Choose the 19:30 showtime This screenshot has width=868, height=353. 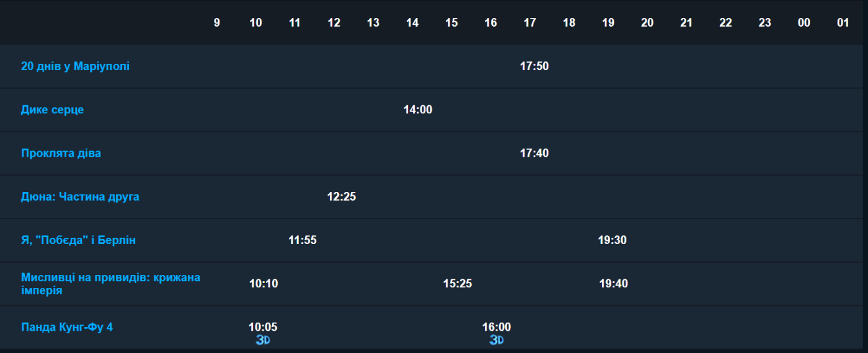[x=613, y=240]
